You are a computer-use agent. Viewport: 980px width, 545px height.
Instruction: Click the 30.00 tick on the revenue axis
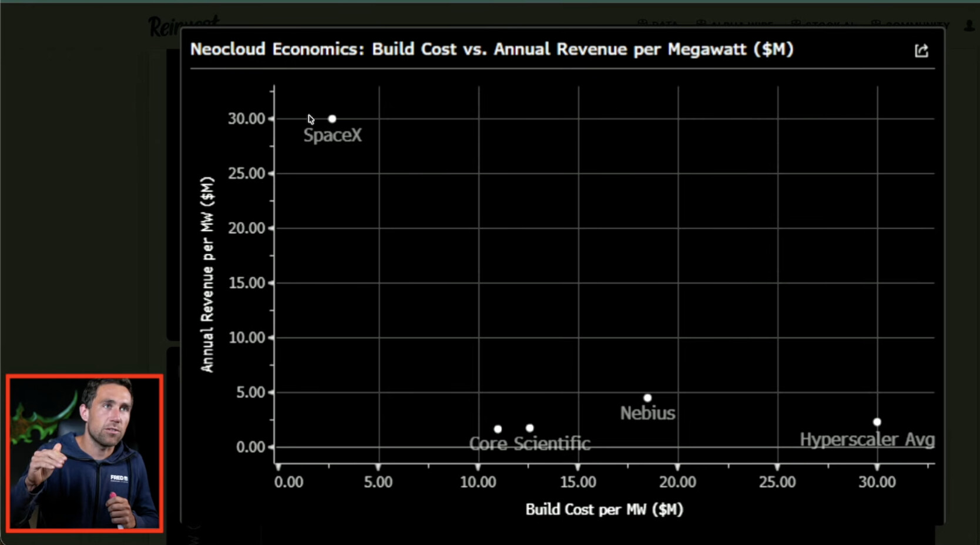(247, 119)
